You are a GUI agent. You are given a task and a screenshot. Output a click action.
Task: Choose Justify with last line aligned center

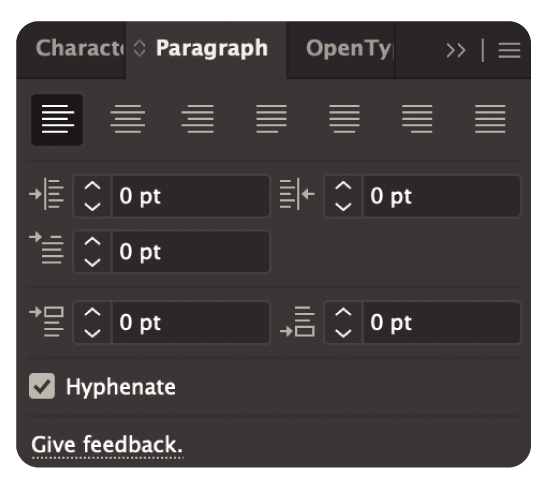coord(344,119)
